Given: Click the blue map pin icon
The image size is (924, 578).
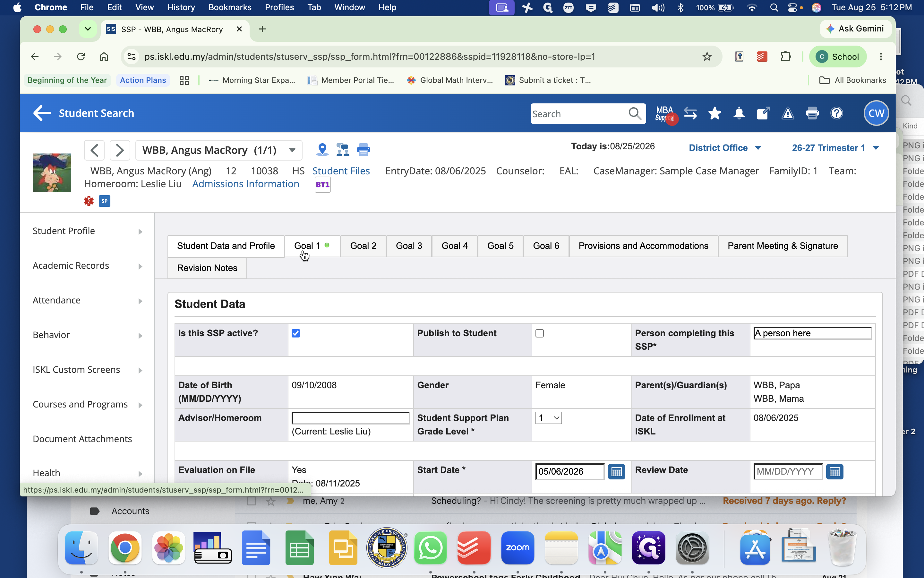Looking at the screenshot, I should (322, 149).
